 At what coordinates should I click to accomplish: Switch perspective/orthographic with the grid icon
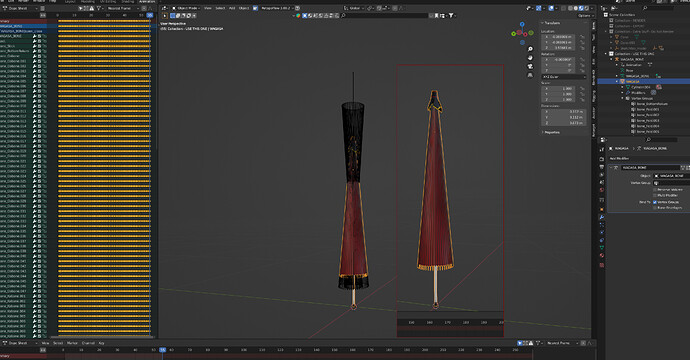coord(530,75)
